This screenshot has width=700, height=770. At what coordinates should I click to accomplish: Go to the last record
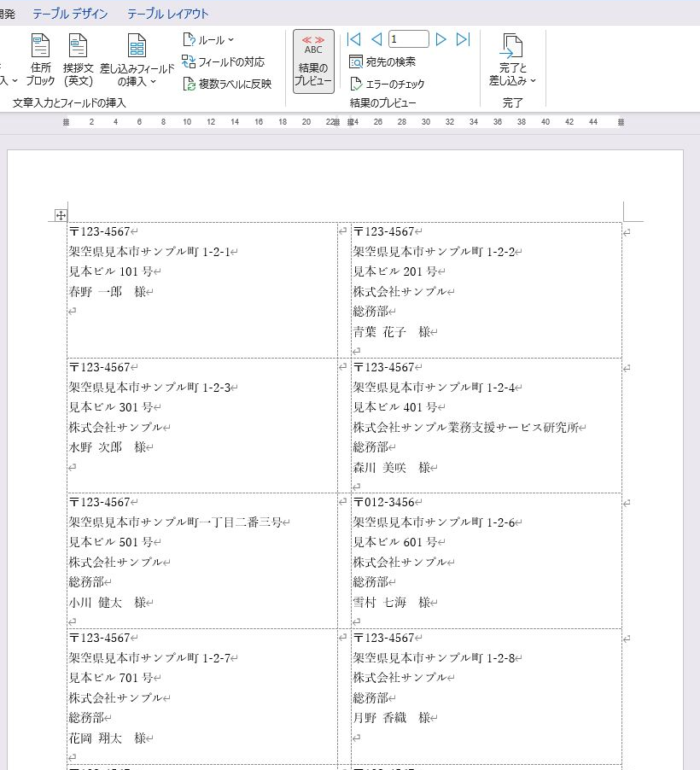[464, 39]
